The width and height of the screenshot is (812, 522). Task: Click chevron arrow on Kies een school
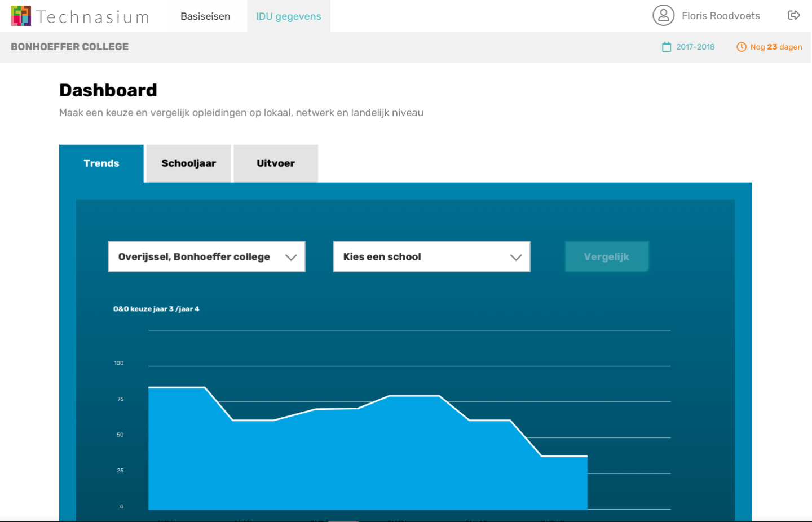[515, 257]
